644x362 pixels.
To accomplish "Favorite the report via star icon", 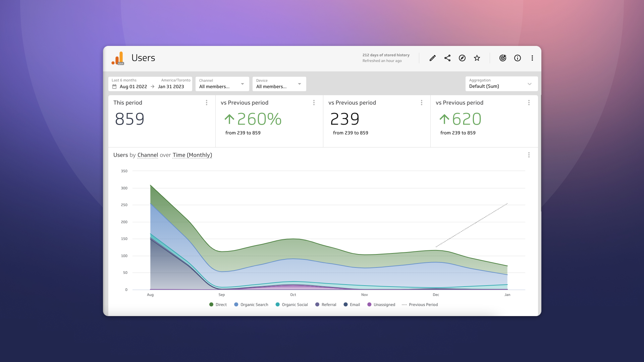I will click(x=477, y=58).
